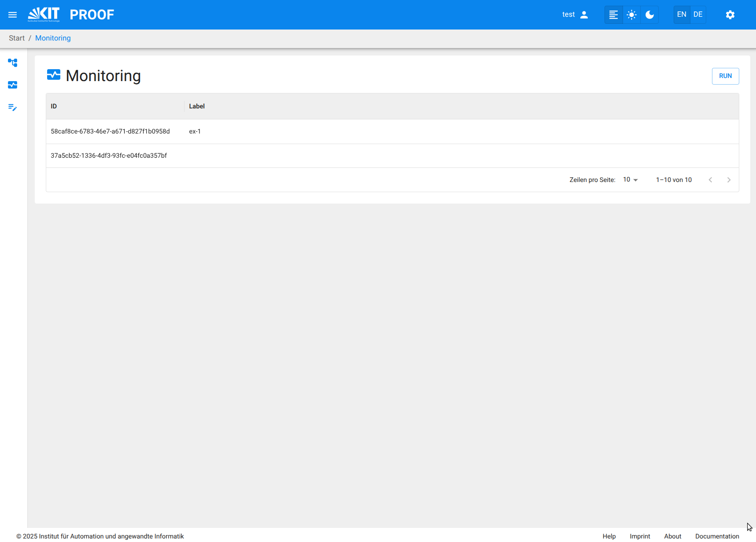Open the workflow tree icon in sidebar

click(x=13, y=63)
